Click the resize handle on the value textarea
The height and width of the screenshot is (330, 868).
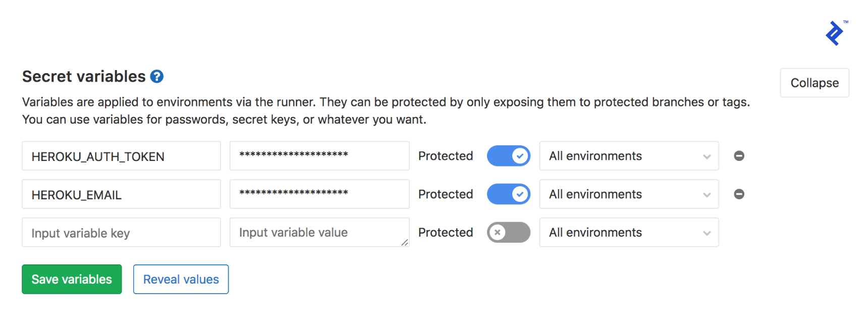point(406,243)
